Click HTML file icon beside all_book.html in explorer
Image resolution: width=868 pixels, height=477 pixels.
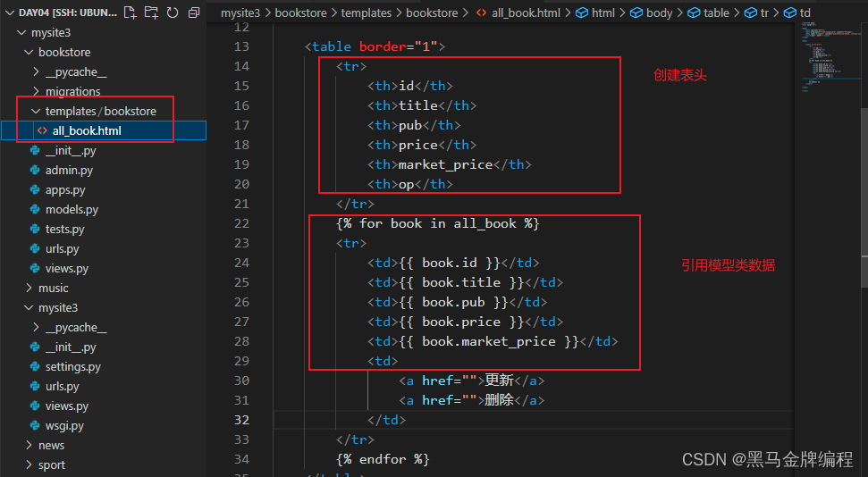coord(42,130)
